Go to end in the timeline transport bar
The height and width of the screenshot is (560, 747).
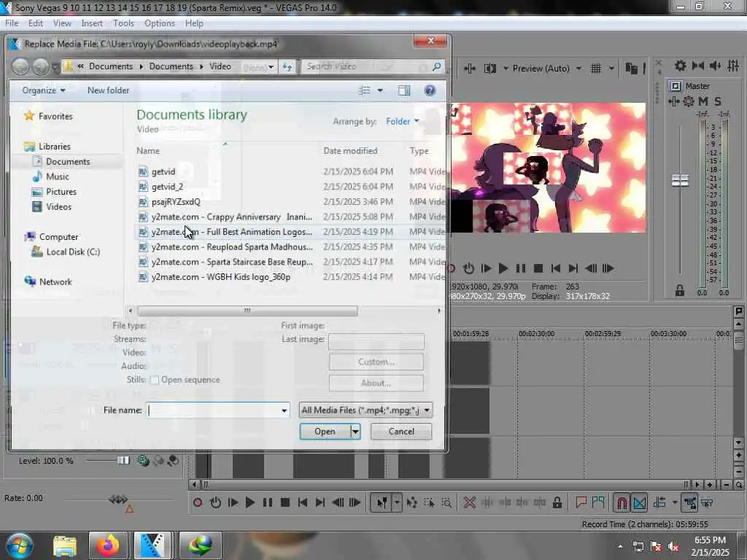tap(320, 502)
